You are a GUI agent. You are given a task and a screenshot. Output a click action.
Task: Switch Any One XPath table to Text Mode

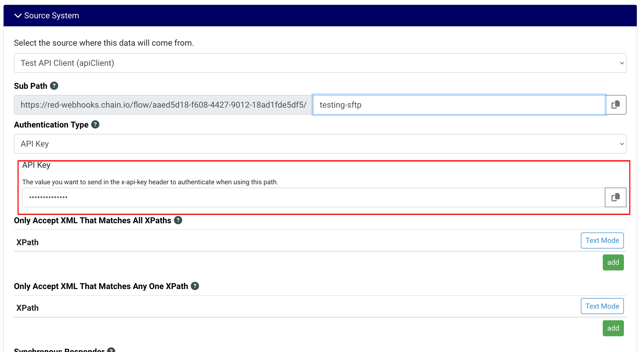click(x=602, y=306)
